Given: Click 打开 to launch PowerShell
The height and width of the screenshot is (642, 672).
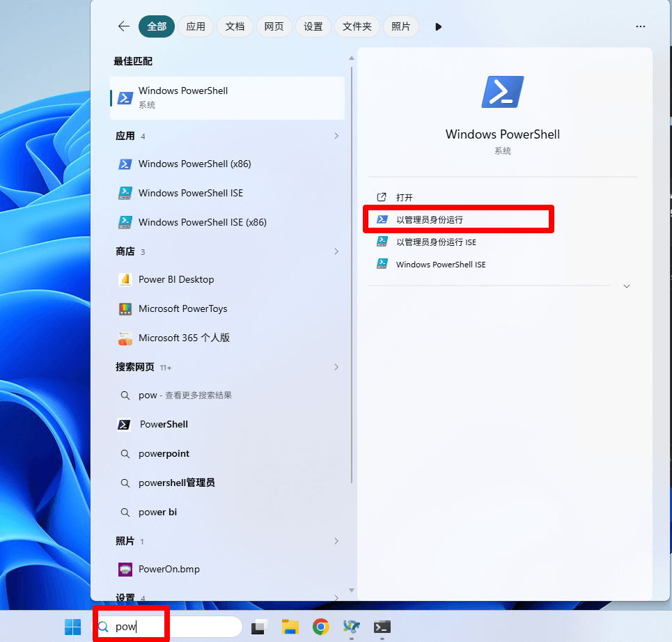Looking at the screenshot, I should tap(405, 198).
